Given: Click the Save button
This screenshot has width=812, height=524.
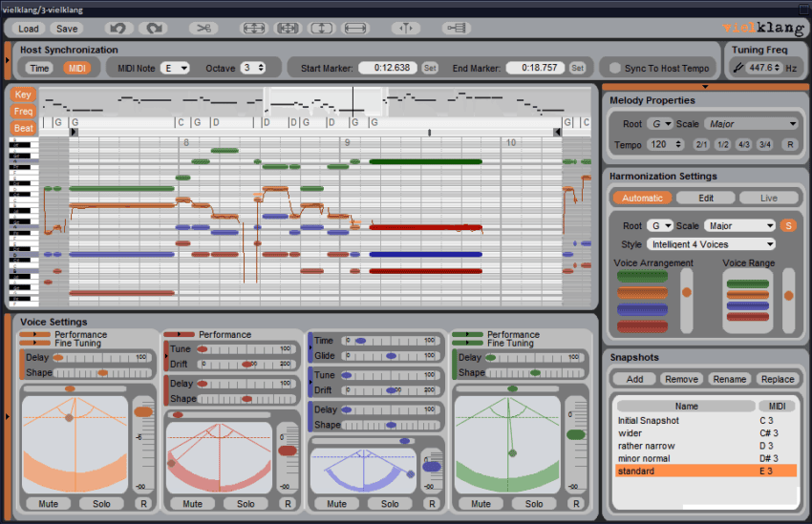Looking at the screenshot, I should (66, 29).
